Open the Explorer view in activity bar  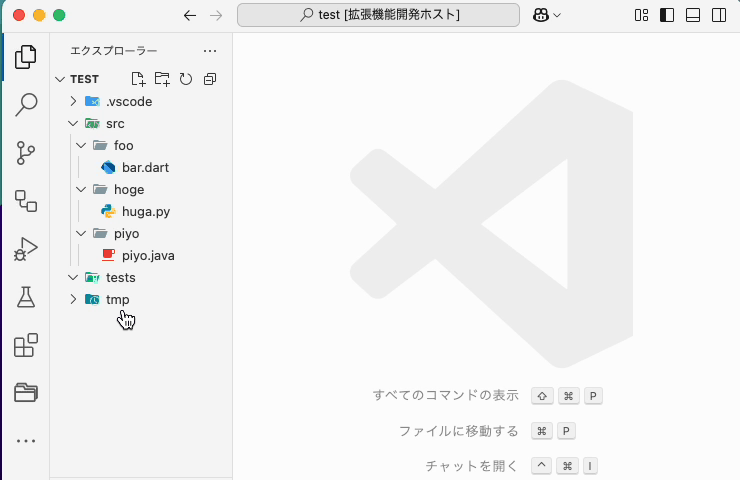[x=25, y=57]
